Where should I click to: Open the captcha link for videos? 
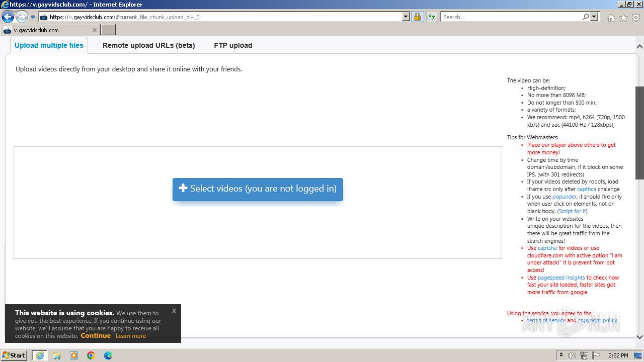[x=547, y=248]
